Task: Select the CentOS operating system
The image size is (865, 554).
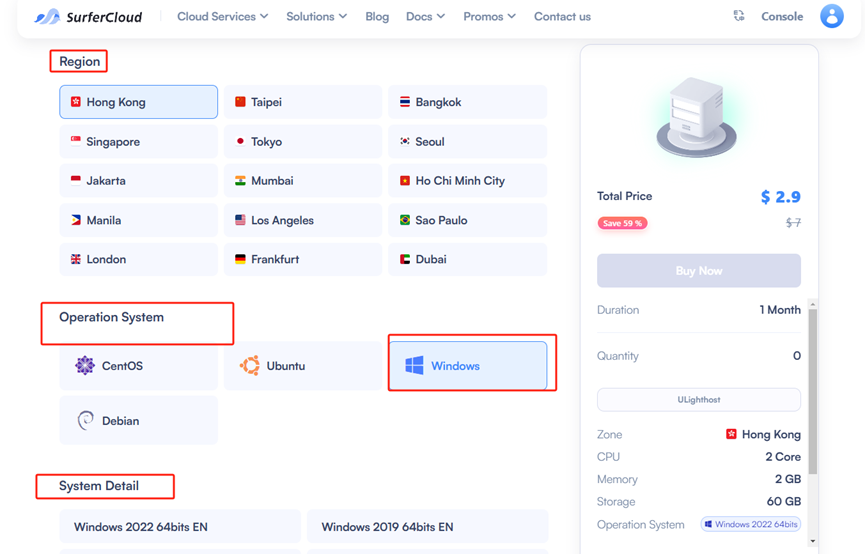Action: pyautogui.click(x=138, y=366)
